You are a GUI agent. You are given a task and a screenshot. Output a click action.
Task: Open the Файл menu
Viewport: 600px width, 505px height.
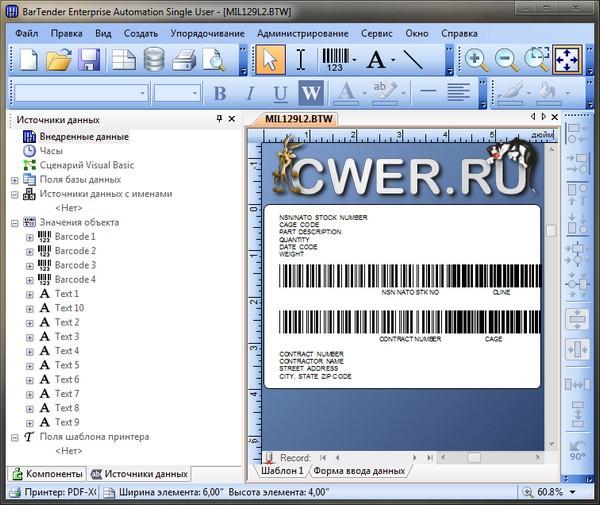click(x=26, y=33)
